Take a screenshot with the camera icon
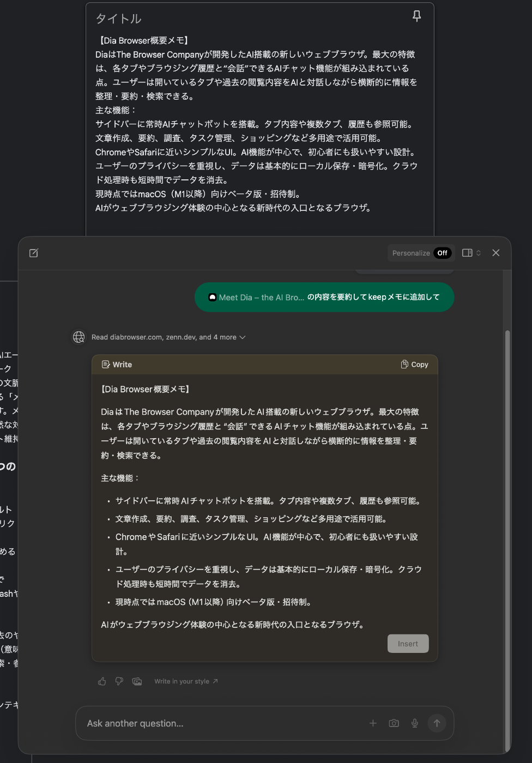 click(x=394, y=723)
